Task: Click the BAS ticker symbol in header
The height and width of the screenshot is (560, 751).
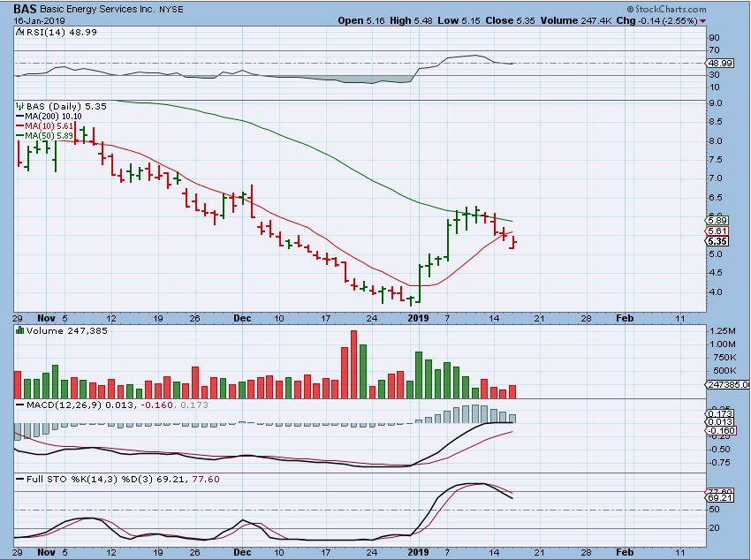Action: click(24, 7)
